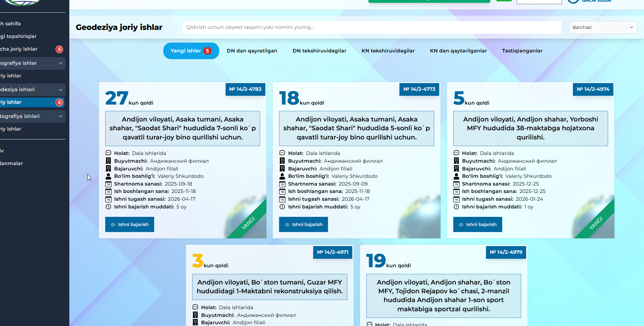Switch to the DN dan qayratilgan tab
This screenshot has height=326, width=644.
click(252, 51)
